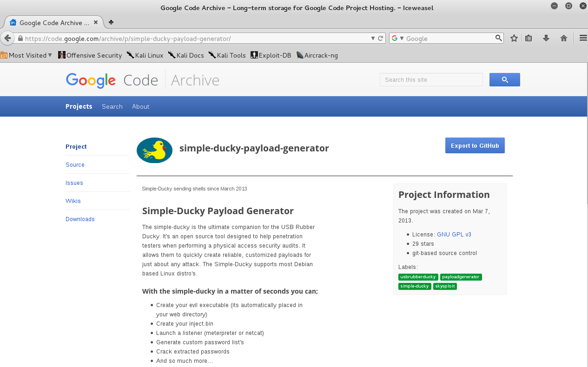Screen dimensions: 588x367
Task: Click the browser search magnifier icon
Action: (498, 38)
